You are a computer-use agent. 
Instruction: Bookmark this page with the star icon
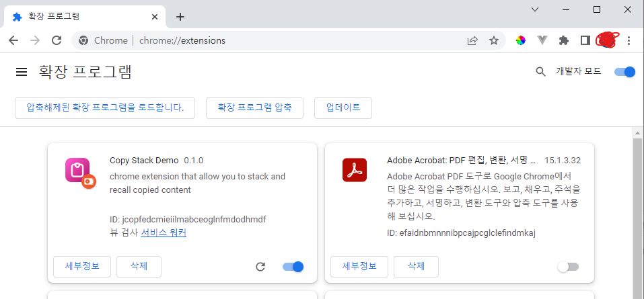[494, 40]
